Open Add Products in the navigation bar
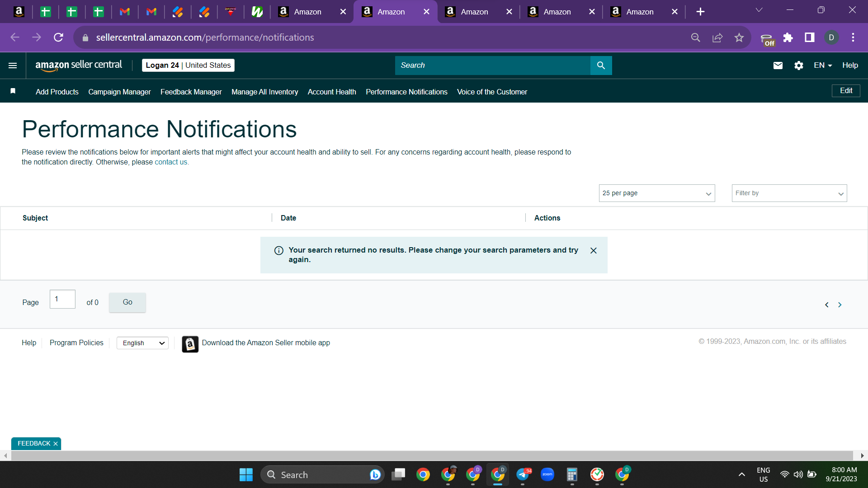Screen dimensions: 868x488 pos(57,92)
